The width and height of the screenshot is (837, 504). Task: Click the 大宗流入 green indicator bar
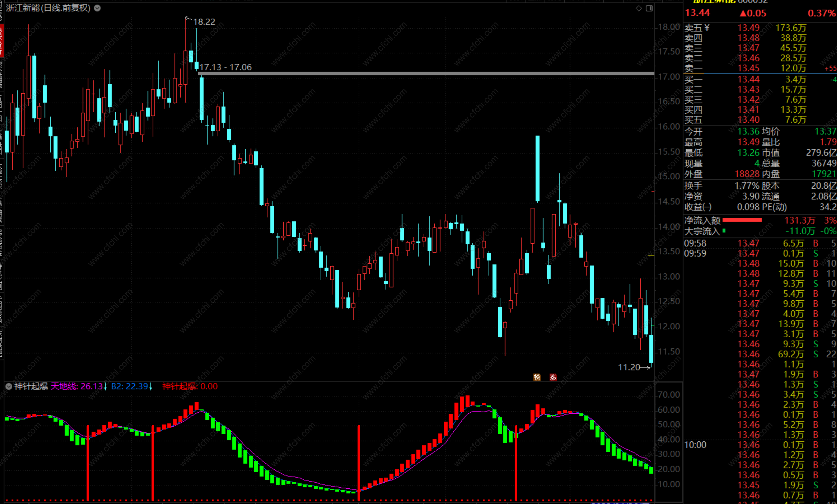pos(724,231)
